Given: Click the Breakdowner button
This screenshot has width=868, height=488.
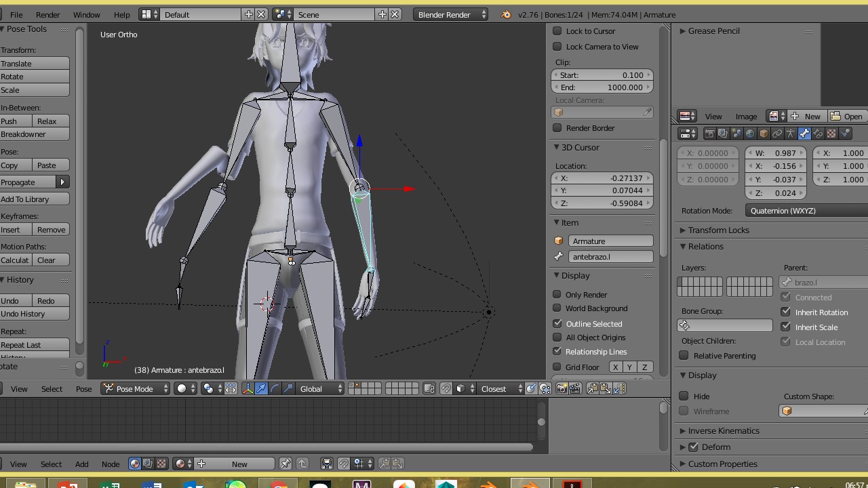Looking at the screenshot, I should (x=35, y=134).
